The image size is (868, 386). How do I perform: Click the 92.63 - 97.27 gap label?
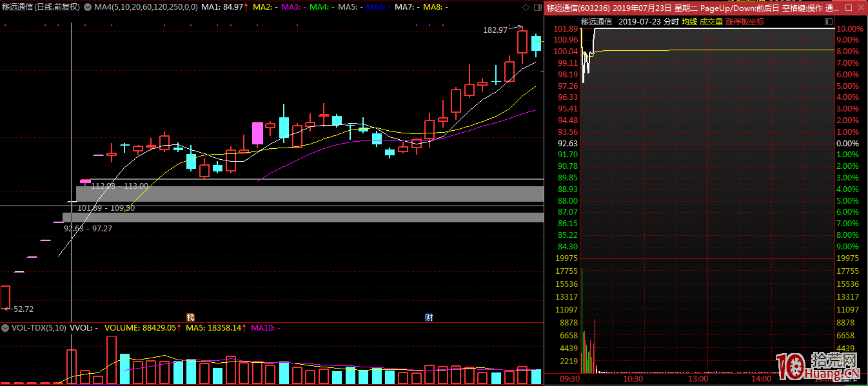coord(88,228)
